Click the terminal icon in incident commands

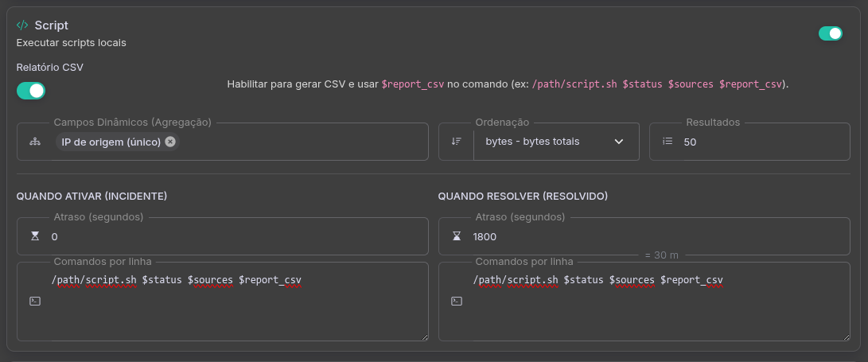(34, 302)
